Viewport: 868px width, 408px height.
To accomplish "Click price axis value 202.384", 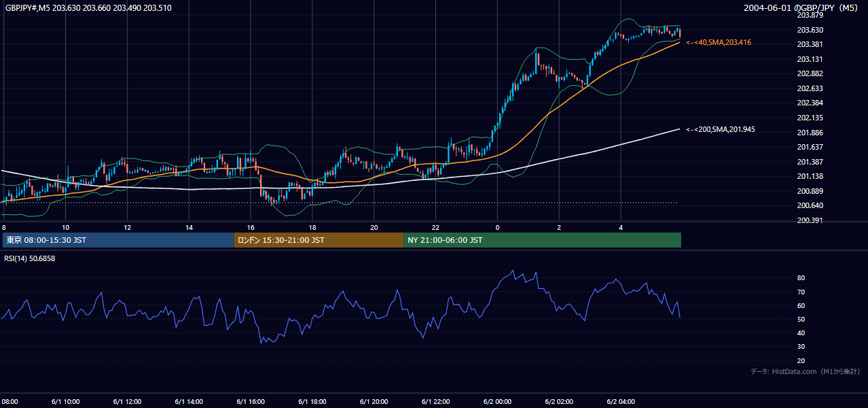I will (x=810, y=103).
